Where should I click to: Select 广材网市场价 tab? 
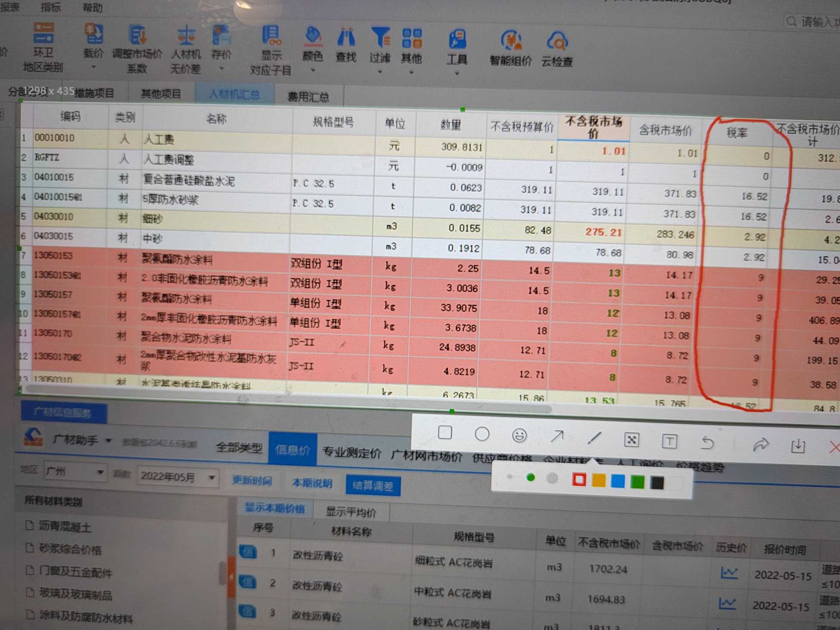click(426, 456)
